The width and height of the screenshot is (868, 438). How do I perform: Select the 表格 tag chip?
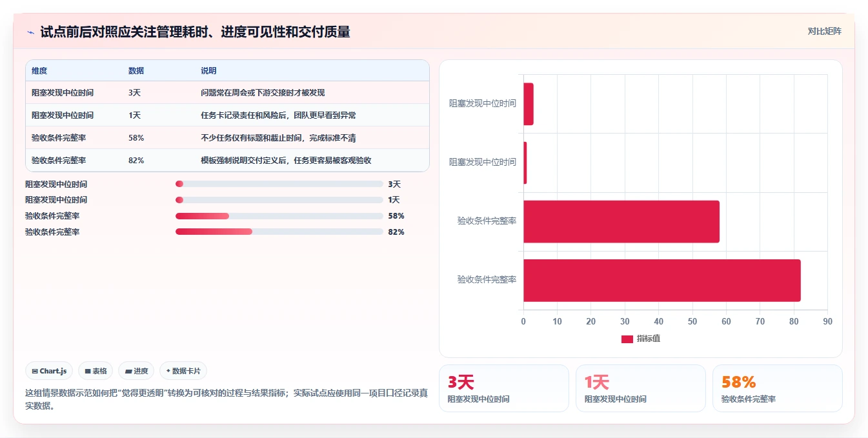coord(96,371)
